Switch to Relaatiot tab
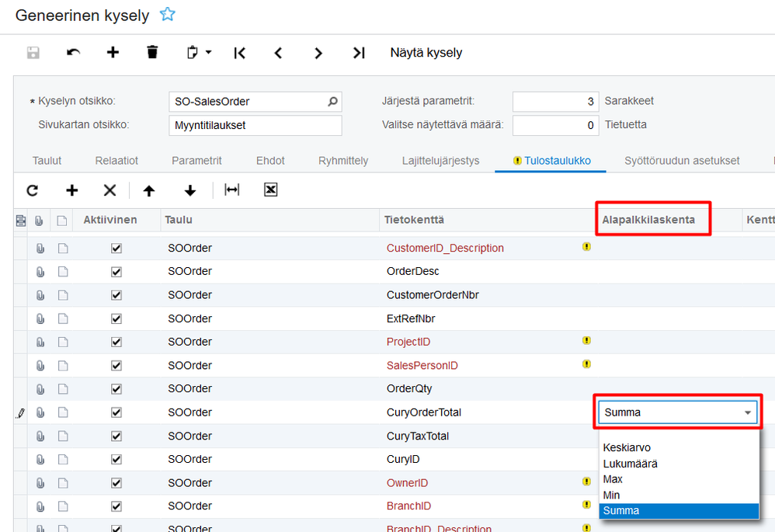775x532 pixels. [116, 161]
